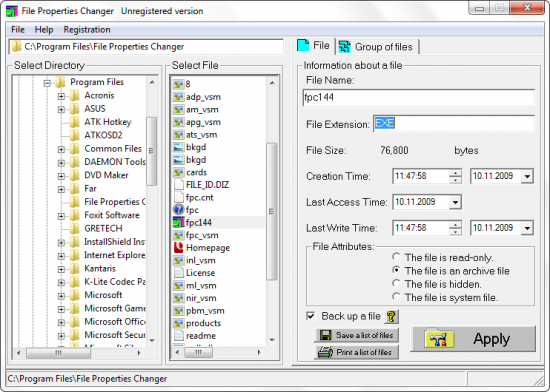Click the FILE_ID.DIZ blank document icon
The height and width of the screenshot is (392, 550).
point(179,184)
